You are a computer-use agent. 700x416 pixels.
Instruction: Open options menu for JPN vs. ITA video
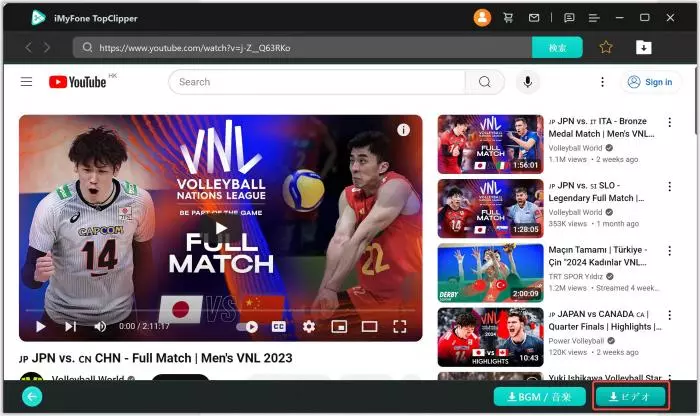[669, 122]
